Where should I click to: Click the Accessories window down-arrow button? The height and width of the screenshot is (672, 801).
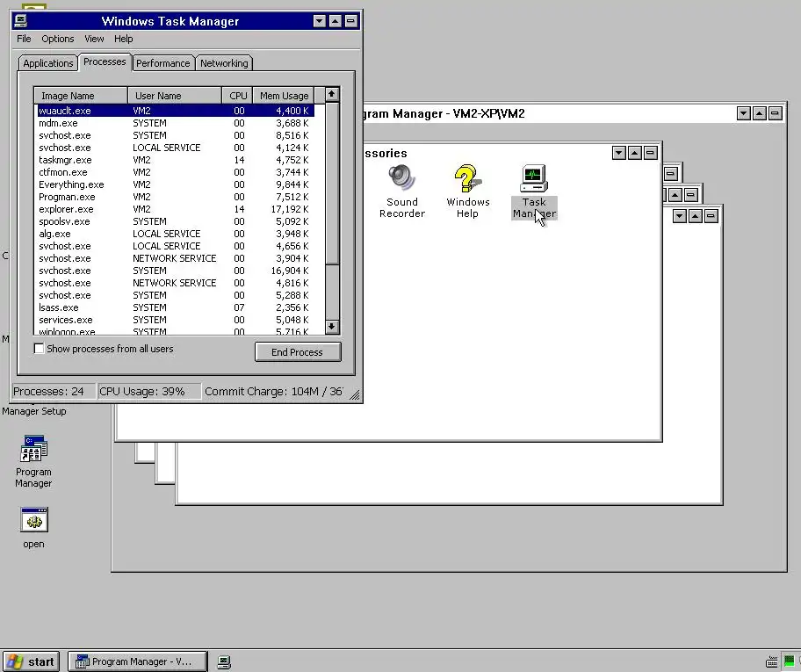point(618,153)
